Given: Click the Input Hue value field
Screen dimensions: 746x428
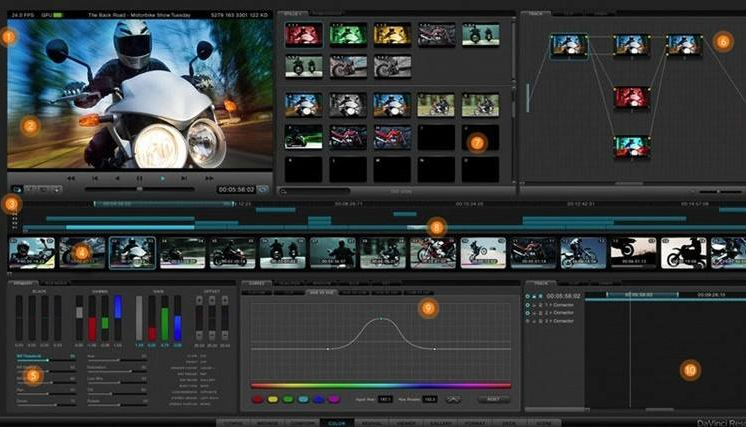Looking at the screenshot, I should tap(385, 399).
